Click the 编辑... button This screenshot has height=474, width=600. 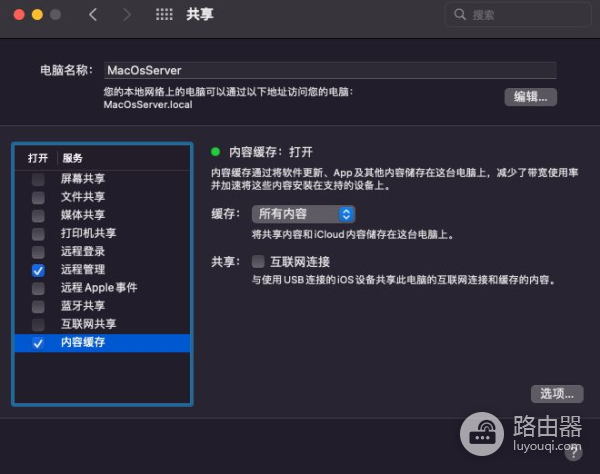pos(530,97)
